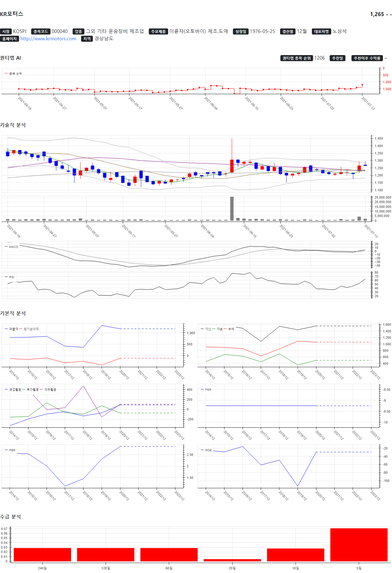Select the rank value 1206
This screenshot has width=392, height=573.
[319, 58]
